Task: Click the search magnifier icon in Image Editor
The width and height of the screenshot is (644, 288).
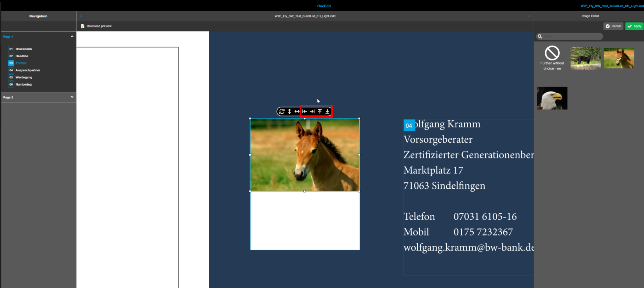Action: tap(540, 36)
